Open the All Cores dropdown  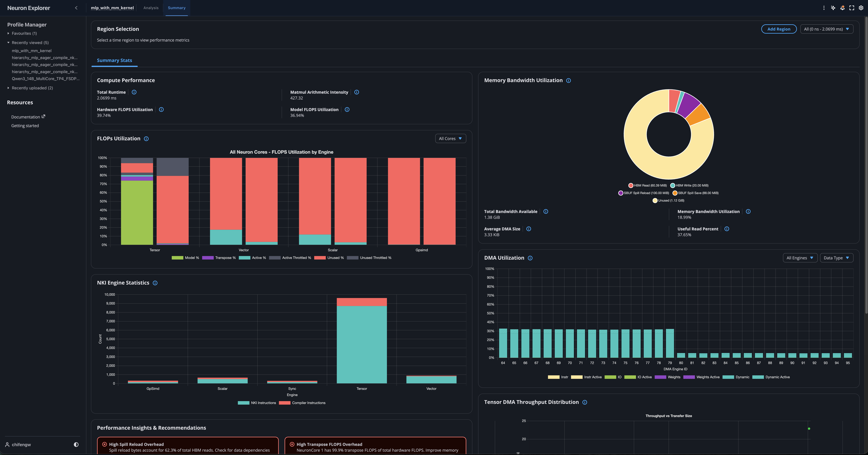[451, 139]
